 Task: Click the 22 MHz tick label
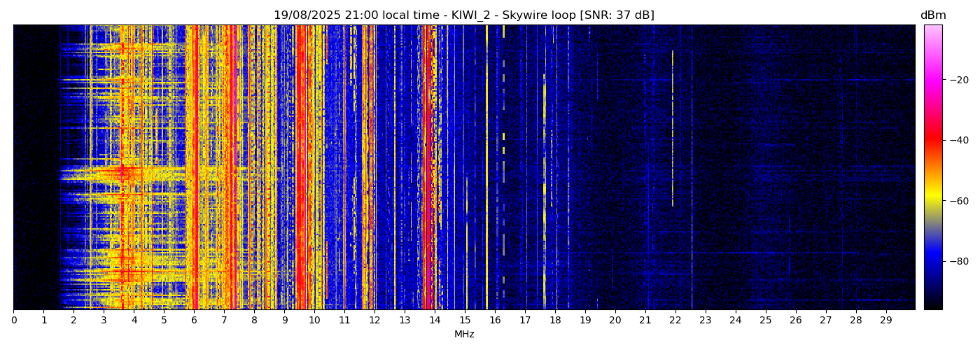click(x=675, y=321)
